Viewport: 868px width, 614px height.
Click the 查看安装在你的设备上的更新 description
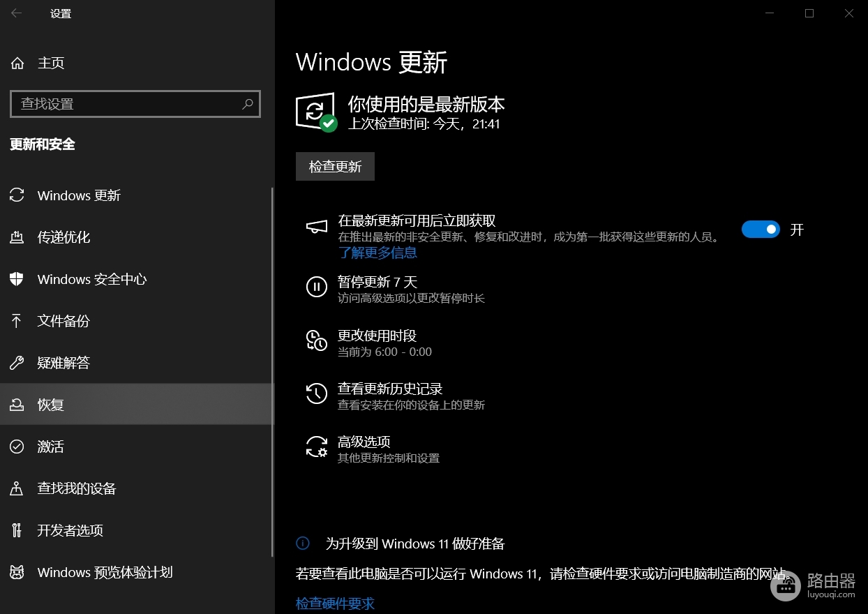point(411,405)
